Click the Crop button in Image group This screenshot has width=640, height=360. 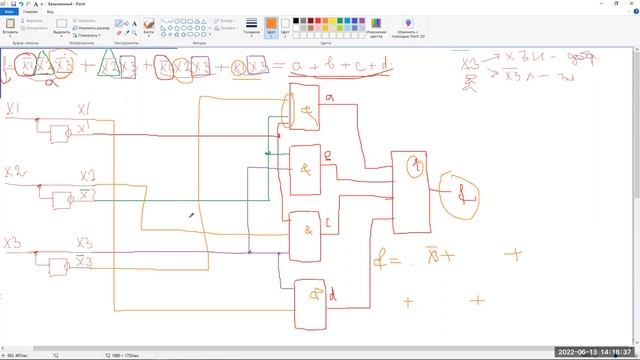pos(84,20)
